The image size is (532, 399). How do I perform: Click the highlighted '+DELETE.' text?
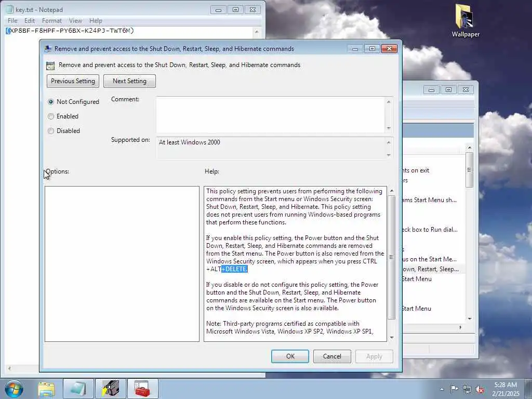click(x=234, y=269)
